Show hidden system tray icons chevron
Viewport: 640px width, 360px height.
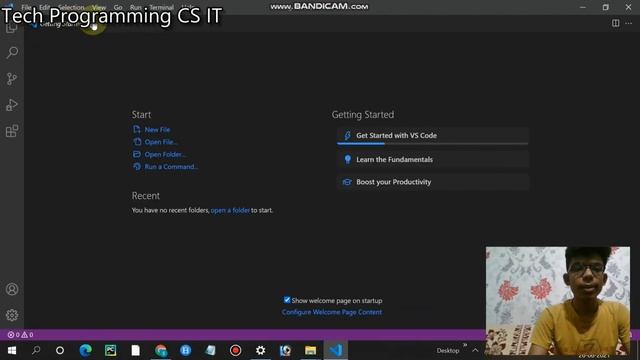click(x=475, y=350)
